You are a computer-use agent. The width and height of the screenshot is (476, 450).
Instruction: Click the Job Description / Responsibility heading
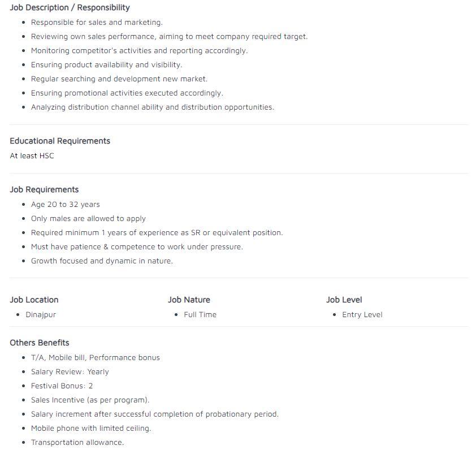click(70, 7)
